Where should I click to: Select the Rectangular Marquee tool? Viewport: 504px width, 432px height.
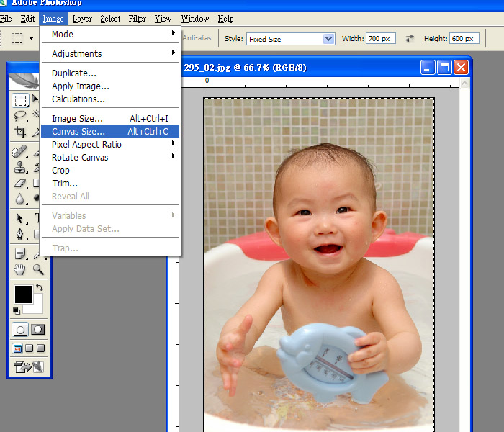20,100
